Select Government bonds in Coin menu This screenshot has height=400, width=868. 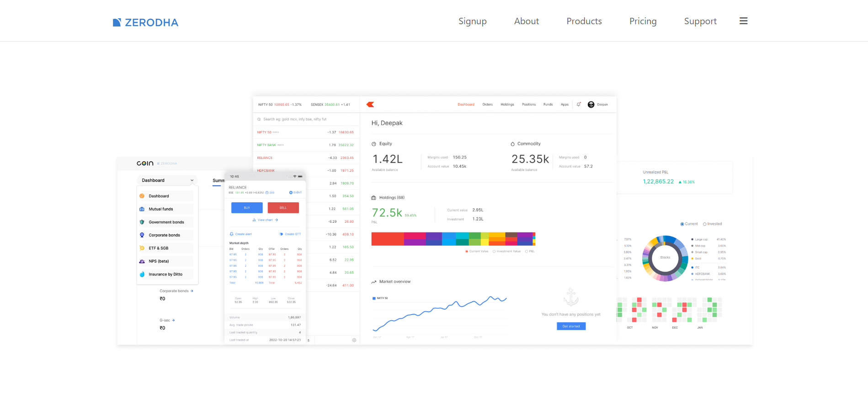pyautogui.click(x=166, y=222)
